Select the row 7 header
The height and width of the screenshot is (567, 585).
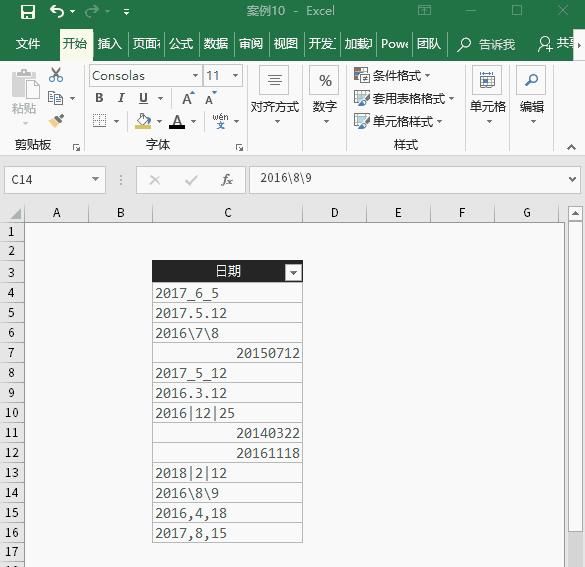coord(12,353)
